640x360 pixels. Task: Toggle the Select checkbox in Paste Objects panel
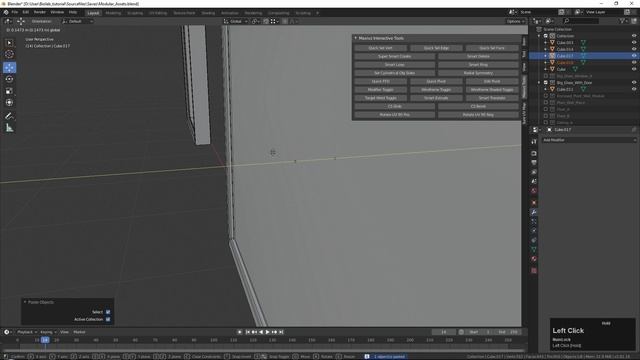(108, 312)
